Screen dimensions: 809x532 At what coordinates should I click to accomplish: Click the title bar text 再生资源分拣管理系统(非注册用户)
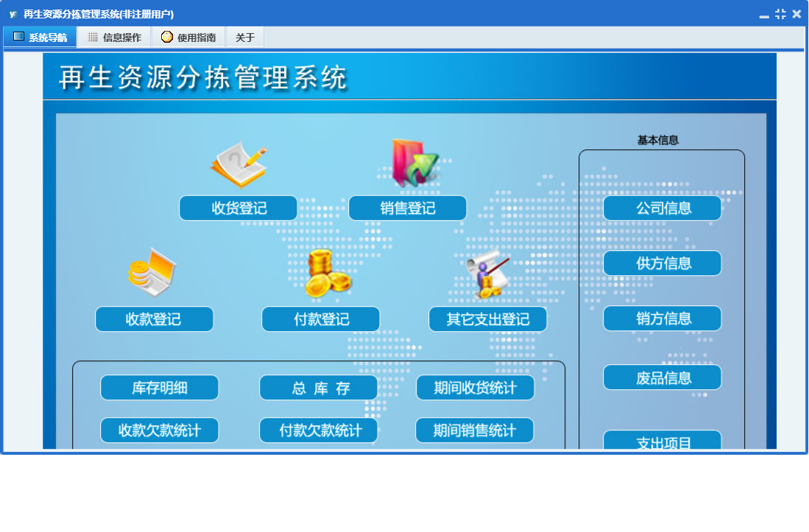(x=99, y=15)
